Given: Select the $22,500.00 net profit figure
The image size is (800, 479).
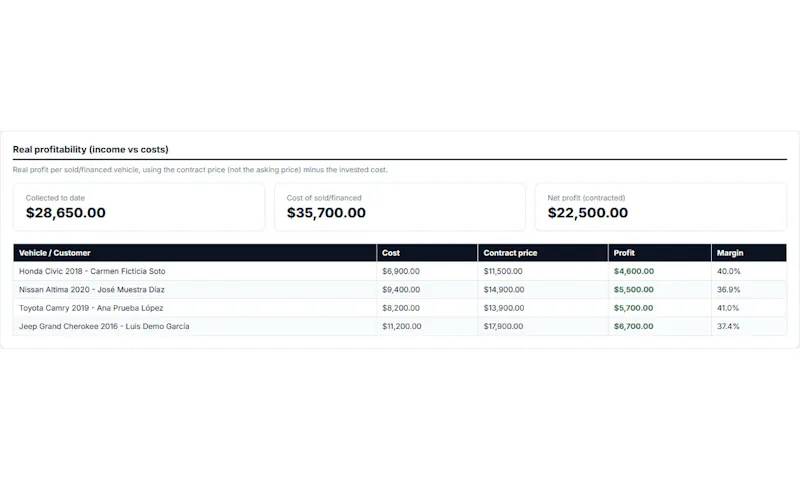Looking at the screenshot, I should (x=588, y=213).
